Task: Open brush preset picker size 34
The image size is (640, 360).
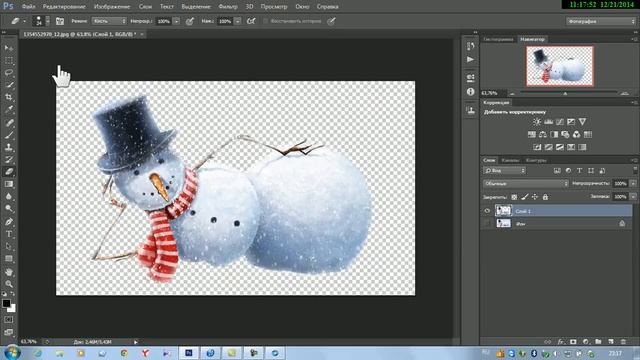Action: pyautogui.click(x=41, y=21)
